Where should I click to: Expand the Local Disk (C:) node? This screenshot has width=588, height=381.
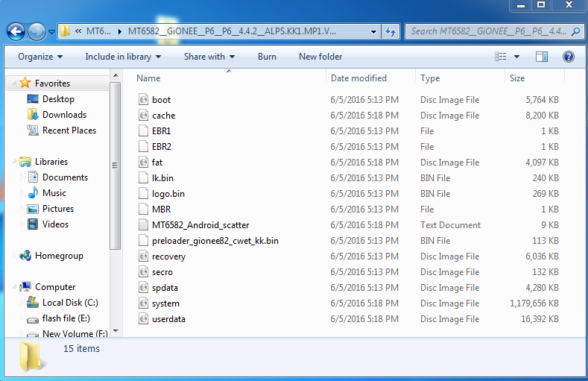tap(22, 303)
